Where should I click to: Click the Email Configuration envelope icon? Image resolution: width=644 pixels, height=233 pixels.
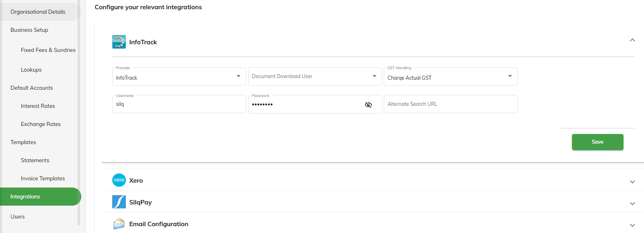119,224
